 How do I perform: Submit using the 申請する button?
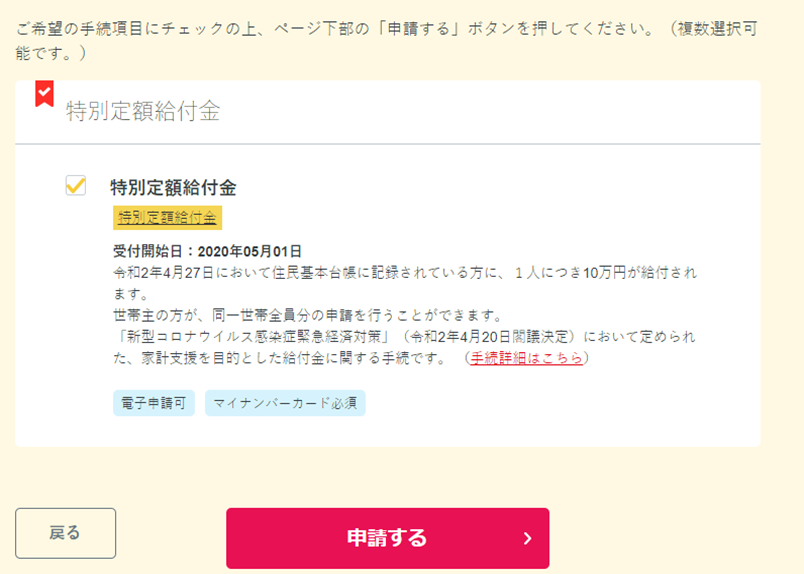pos(388,538)
